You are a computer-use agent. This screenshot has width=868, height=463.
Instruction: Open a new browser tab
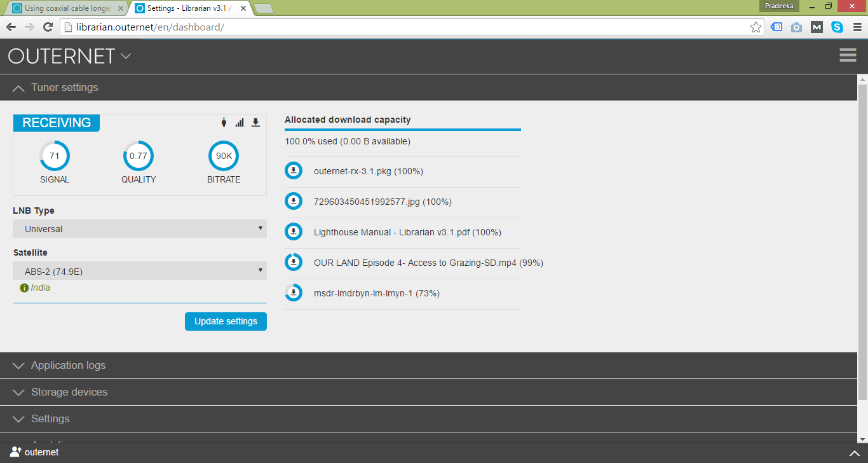pos(263,8)
